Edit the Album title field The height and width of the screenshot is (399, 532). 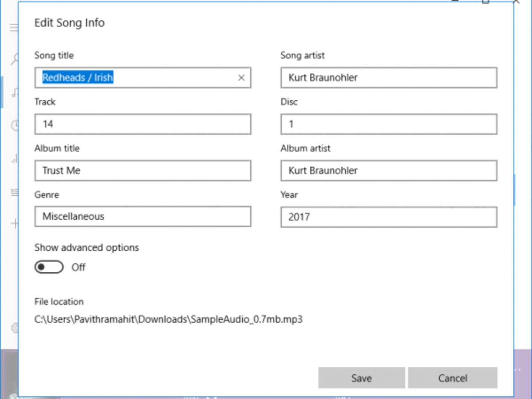(143, 171)
